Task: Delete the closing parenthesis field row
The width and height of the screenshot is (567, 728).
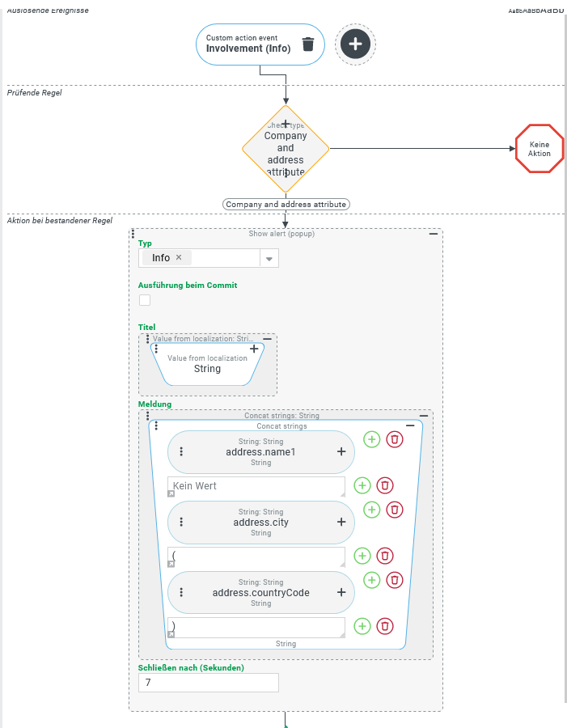Action: point(385,626)
